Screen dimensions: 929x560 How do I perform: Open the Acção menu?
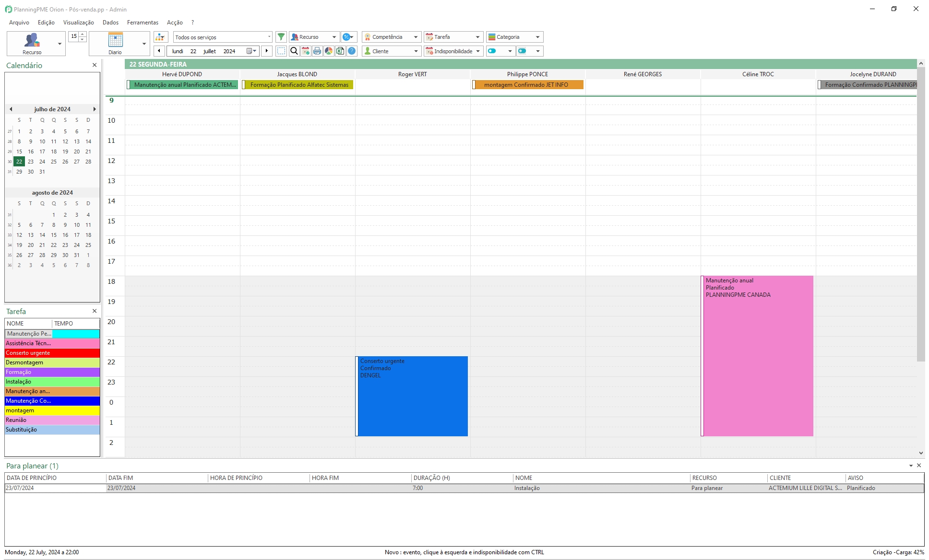pos(175,23)
